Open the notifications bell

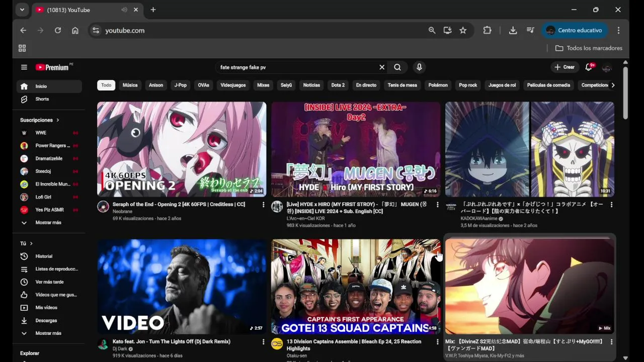589,67
